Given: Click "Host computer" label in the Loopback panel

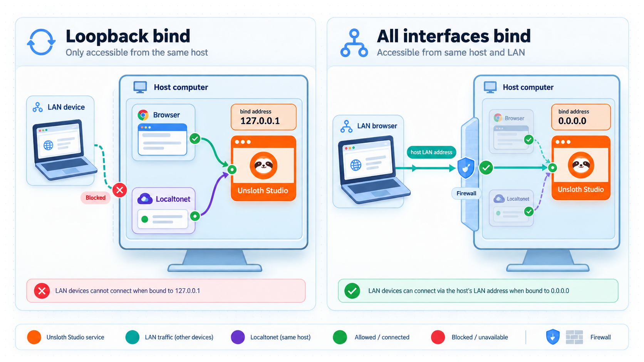Looking at the screenshot, I should pyautogui.click(x=181, y=87).
